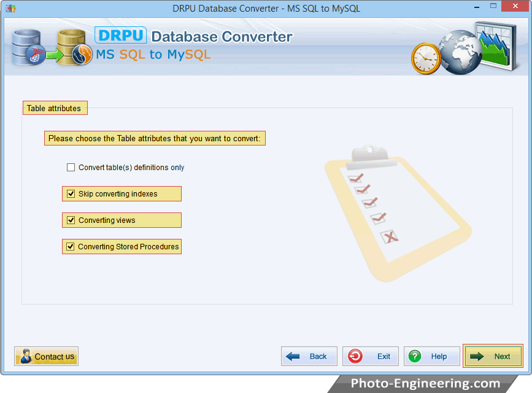Click the DRPU logo box

(120, 36)
